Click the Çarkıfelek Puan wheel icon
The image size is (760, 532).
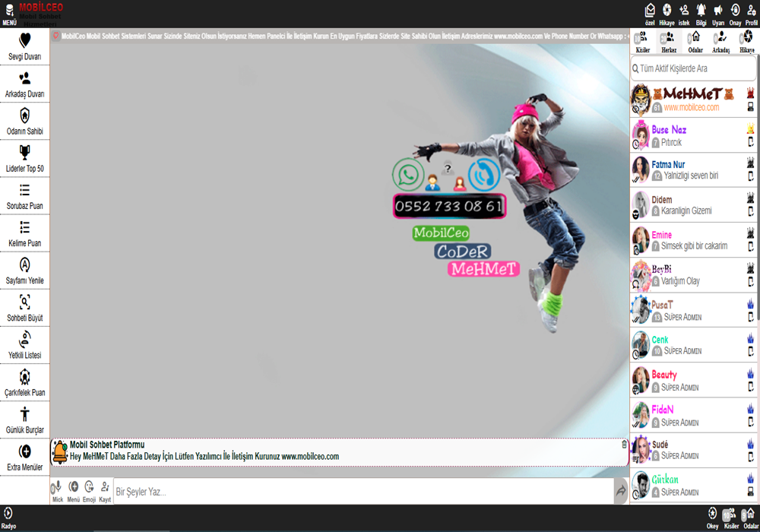pyautogui.click(x=25, y=377)
